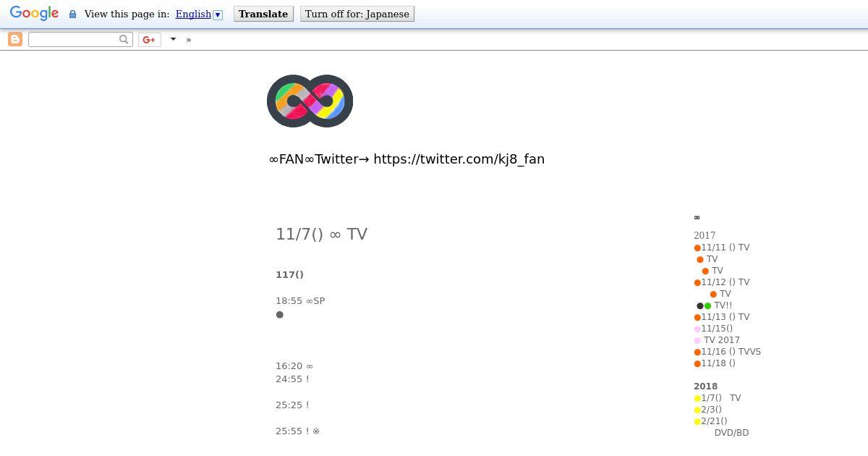Open sidebar link 11/11 () TV
The height and width of the screenshot is (456, 868).
pyautogui.click(x=725, y=248)
